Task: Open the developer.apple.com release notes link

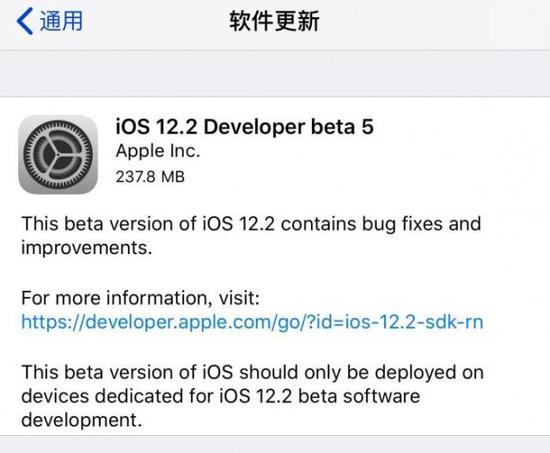Action: (x=252, y=322)
